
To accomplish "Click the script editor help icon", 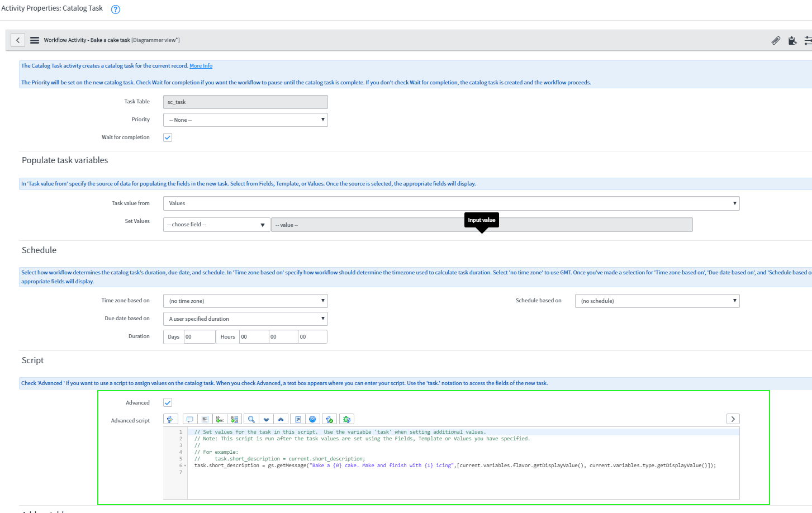I will 312,419.
